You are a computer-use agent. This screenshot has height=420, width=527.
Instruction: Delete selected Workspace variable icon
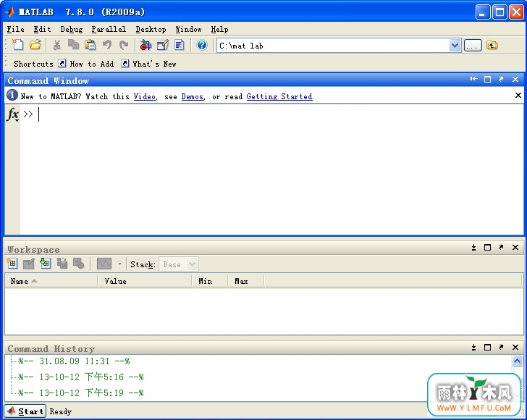(78, 264)
